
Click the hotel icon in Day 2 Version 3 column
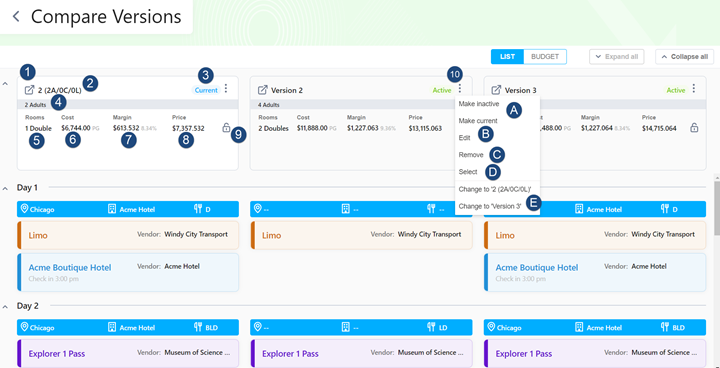coord(579,327)
